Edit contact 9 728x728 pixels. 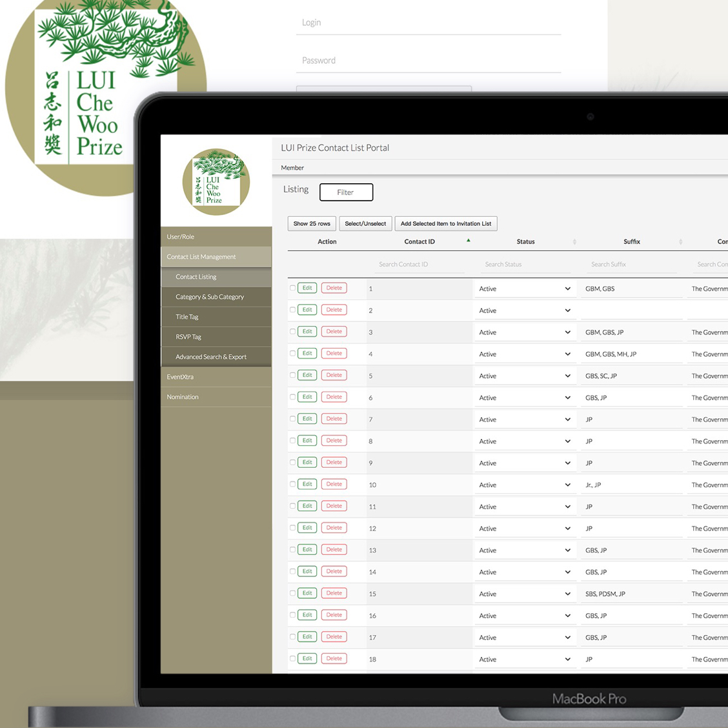(x=307, y=463)
